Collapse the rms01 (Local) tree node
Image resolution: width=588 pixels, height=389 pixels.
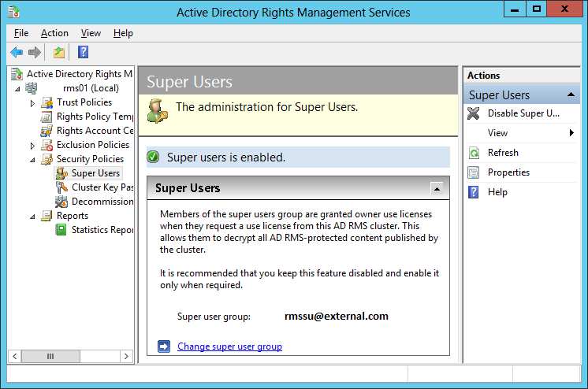pos(17,89)
